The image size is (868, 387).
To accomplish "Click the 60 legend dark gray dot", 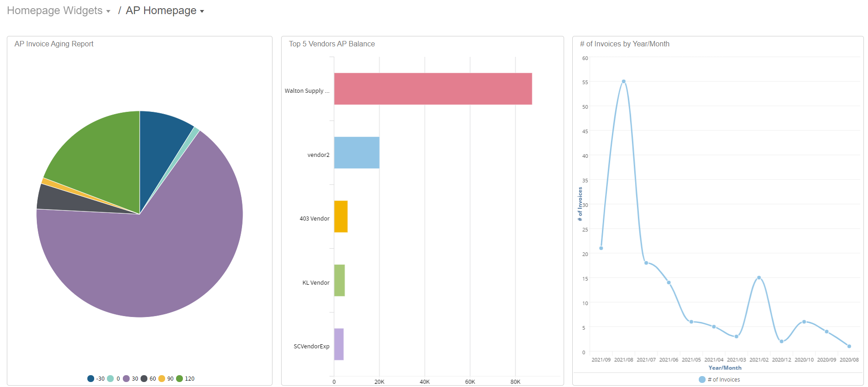I will click(144, 378).
